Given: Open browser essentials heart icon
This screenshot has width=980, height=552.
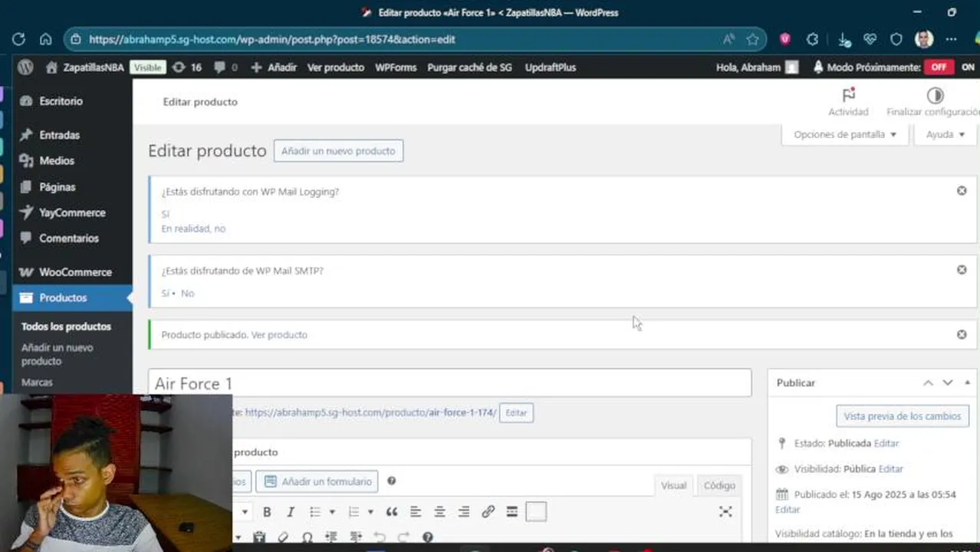Looking at the screenshot, I should pyautogui.click(x=870, y=39).
